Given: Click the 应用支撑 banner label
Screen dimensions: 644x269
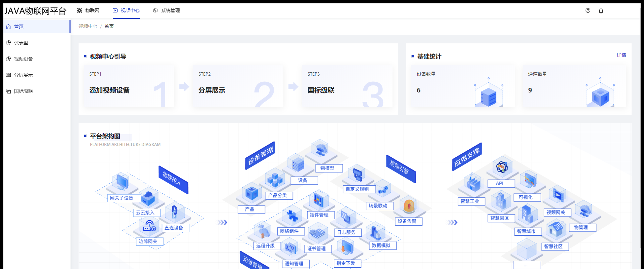Looking at the screenshot, I should click(467, 157).
